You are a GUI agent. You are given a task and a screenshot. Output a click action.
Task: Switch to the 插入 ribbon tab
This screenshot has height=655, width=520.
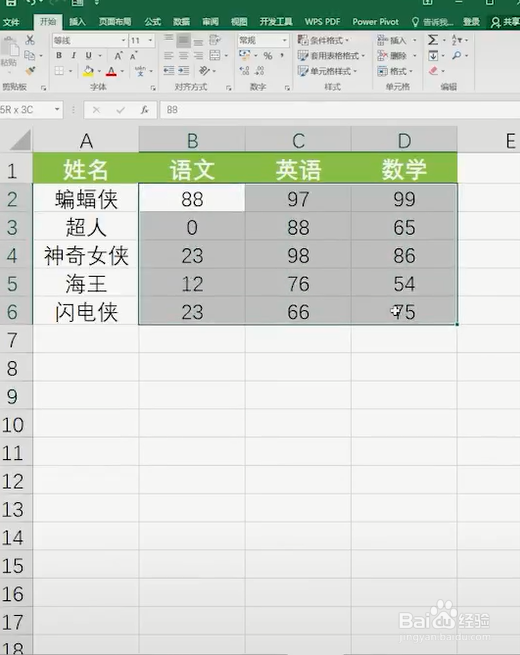click(77, 22)
